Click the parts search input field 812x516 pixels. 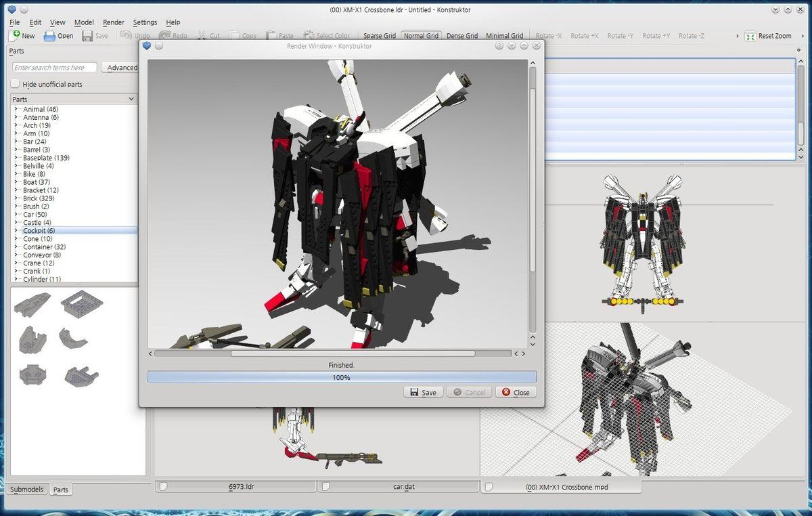click(x=55, y=68)
